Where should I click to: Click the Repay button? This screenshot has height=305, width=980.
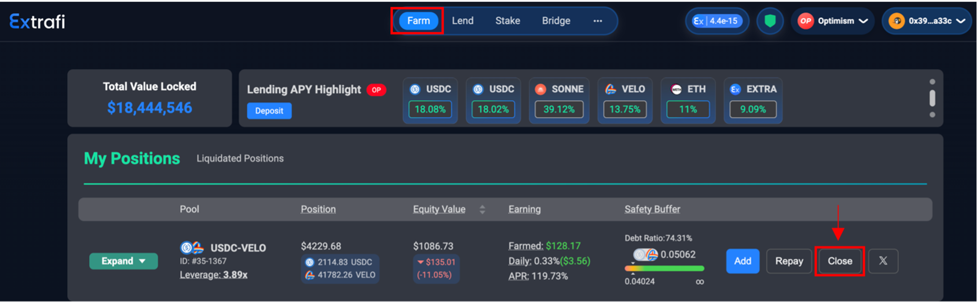click(789, 261)
